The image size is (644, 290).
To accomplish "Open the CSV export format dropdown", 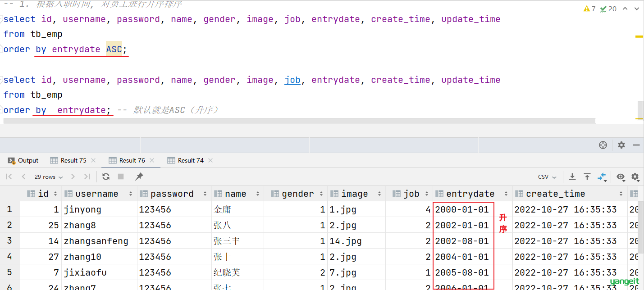I will pyautogui.click(x=547, y=177).
